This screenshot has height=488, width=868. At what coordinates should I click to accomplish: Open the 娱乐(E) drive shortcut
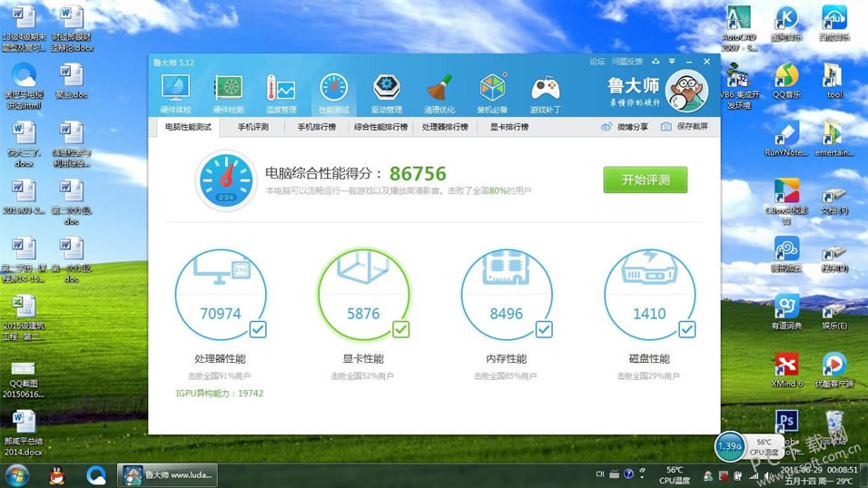point(834,317)
